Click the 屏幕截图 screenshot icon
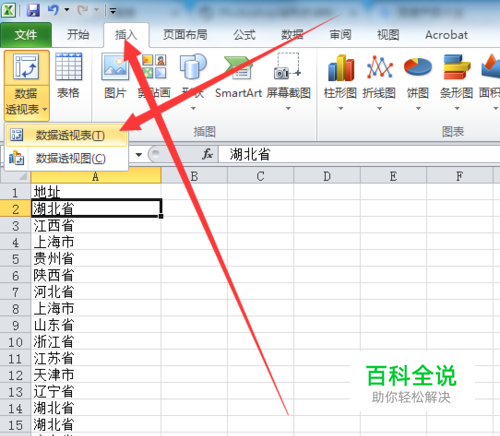 pyautogui.click(x=288, y=67)
